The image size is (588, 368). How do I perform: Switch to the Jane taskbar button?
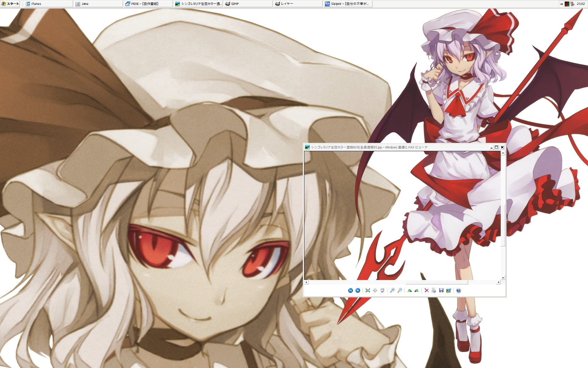pyautogui.click(x=98, y=4)
